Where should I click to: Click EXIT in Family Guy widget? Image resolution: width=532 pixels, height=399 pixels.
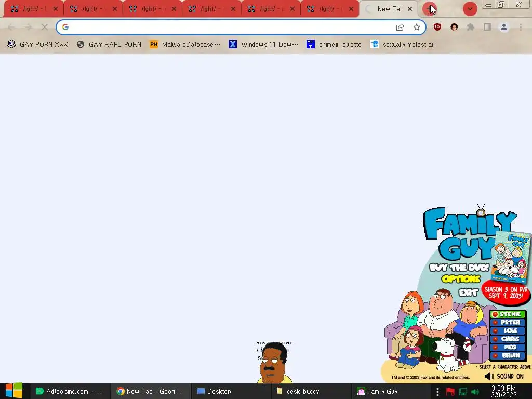coord(469,292)
